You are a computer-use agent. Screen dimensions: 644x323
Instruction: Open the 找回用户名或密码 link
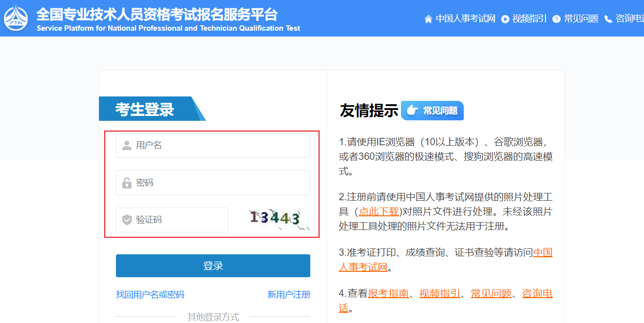pyautogui.click(x=150, y=294)
